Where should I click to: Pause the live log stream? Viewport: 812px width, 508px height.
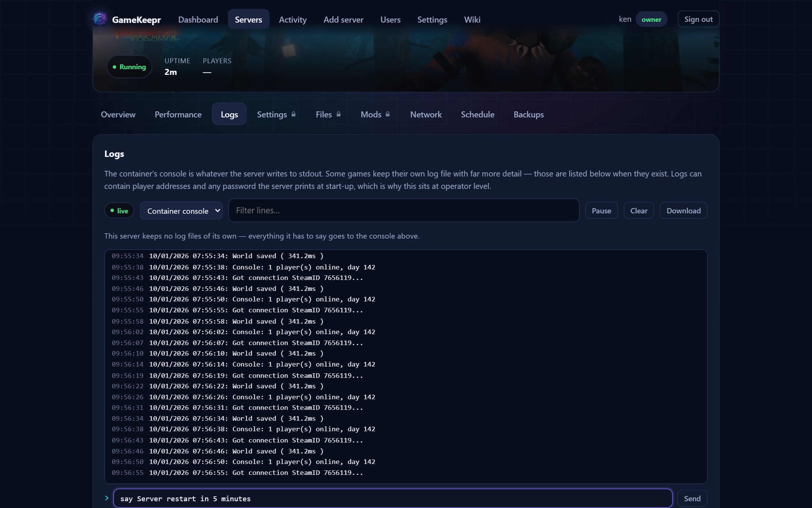click(601, 211)
